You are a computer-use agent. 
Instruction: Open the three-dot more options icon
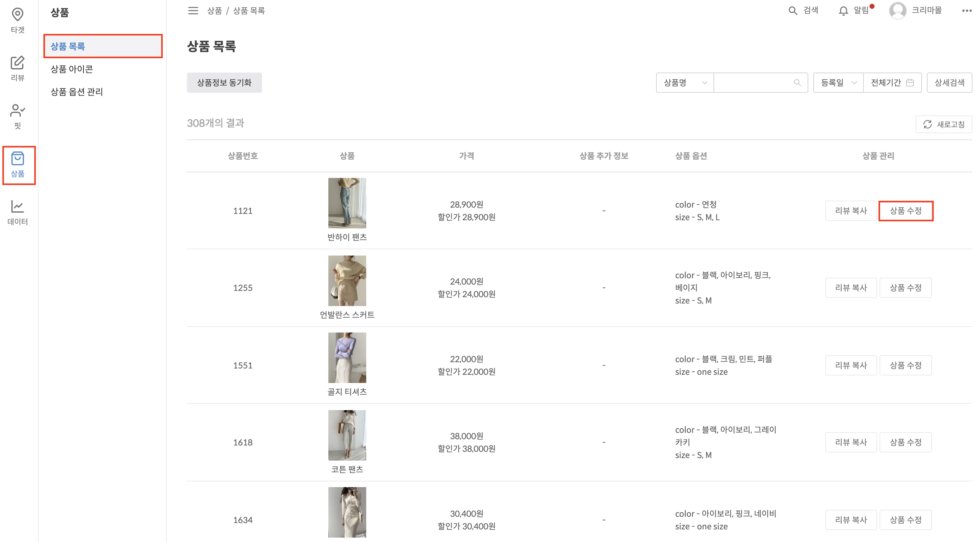tap(966, 11)
